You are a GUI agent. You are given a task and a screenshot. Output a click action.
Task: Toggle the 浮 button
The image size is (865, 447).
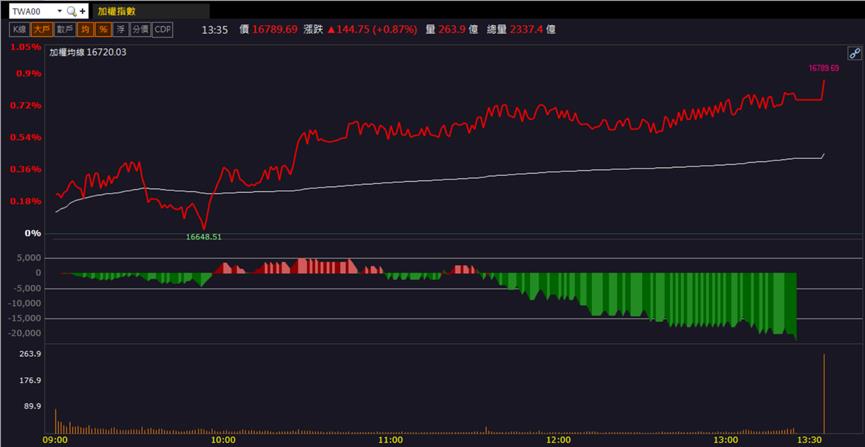coord(120,30)
